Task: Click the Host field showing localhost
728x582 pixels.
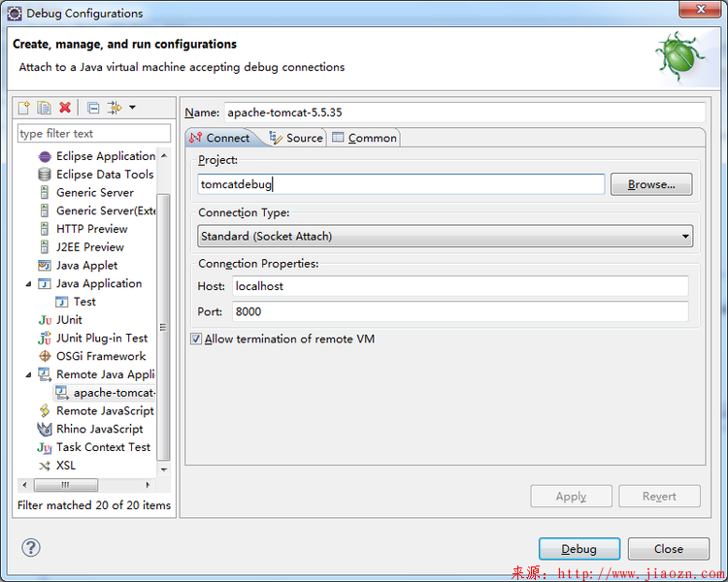Action: (x=460, y=286)
